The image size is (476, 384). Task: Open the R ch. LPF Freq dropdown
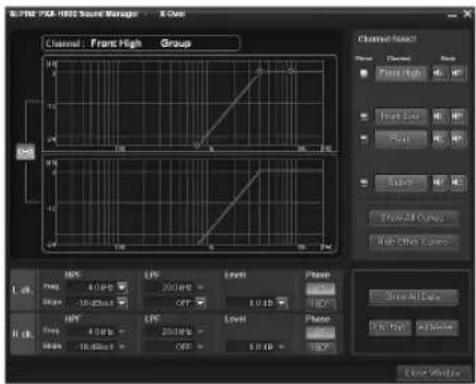201,332
